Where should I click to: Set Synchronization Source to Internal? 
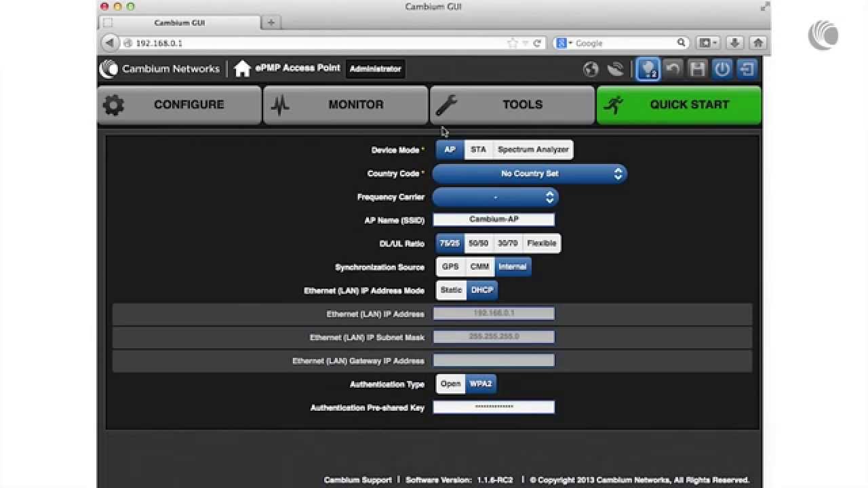click(513, 267)
